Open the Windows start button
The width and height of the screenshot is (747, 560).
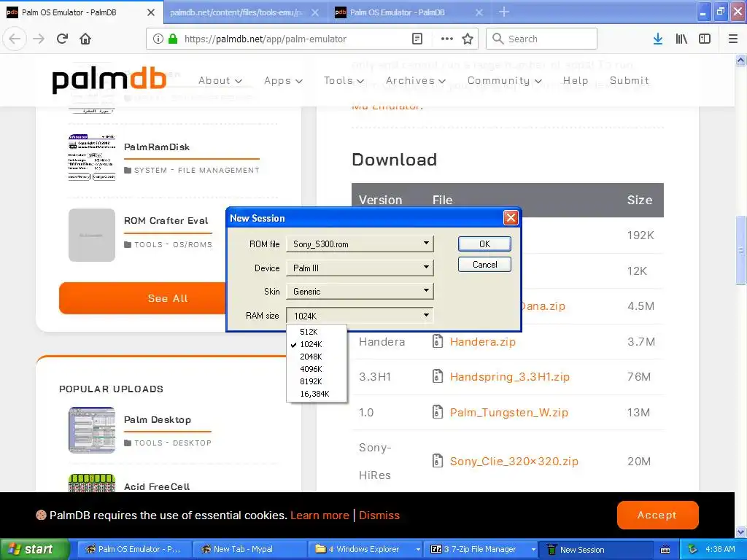point(34,549)
